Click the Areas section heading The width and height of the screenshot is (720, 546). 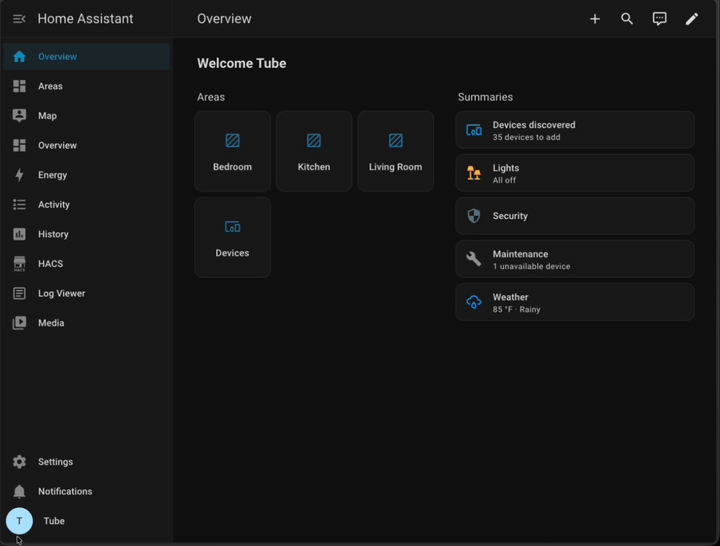(211, 97)
